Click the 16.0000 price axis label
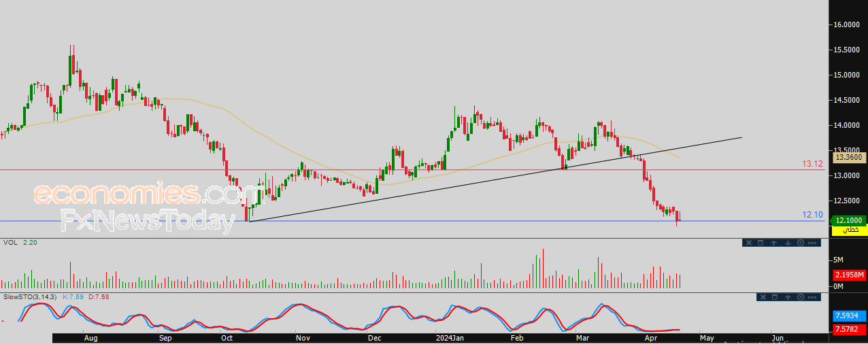The height and width of the screenshot is (344, 868). 848,24
